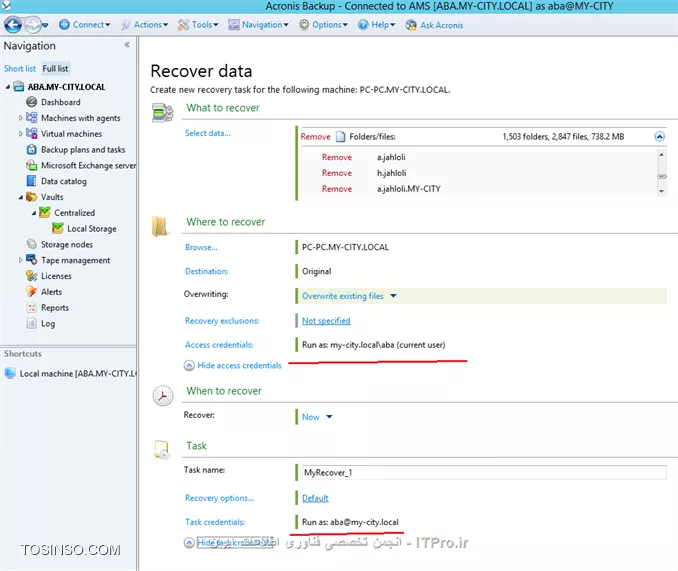678x571 pixels.
Task: Click the Reports icon
Action: point(32,307)
